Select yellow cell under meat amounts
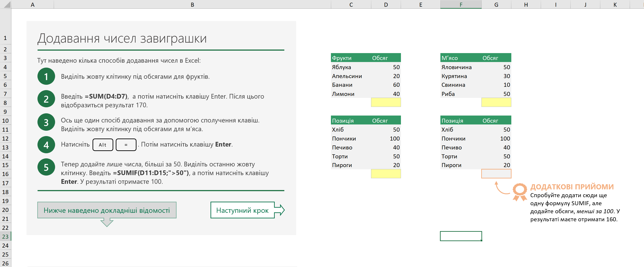The image size is (644, 267). point(496,103)
